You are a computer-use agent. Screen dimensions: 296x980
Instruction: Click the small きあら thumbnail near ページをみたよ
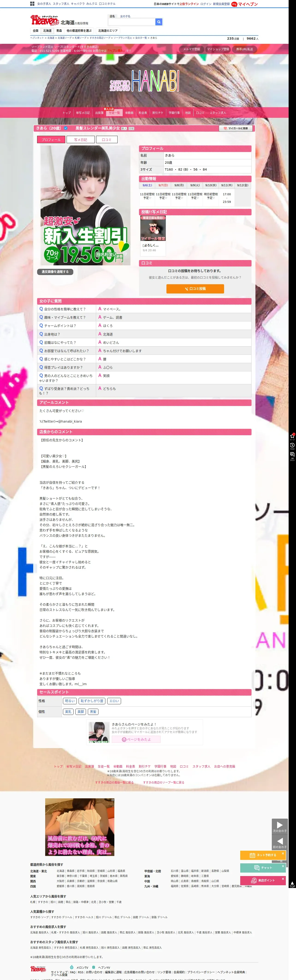pos(99,732)
